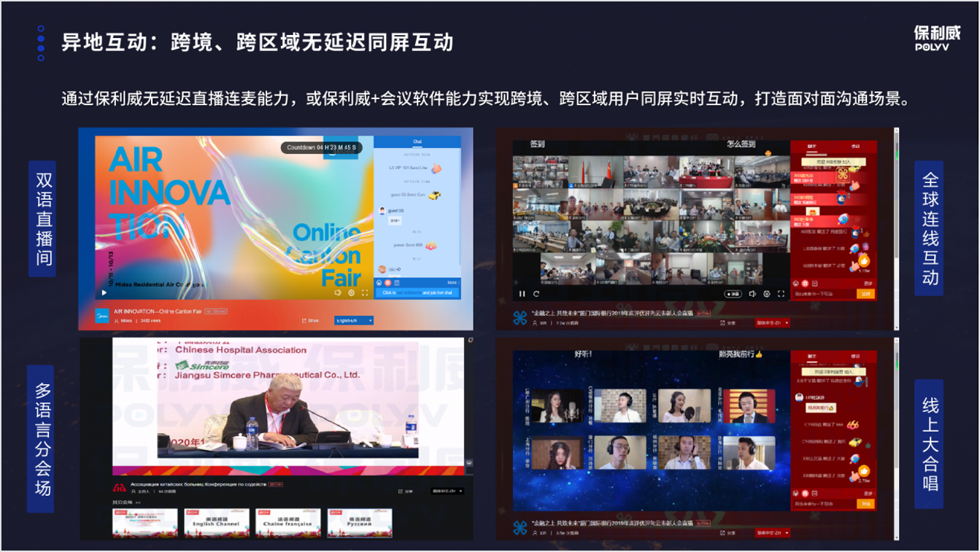Open 简体中文-ZH dropdown under 线上大合唱 video
The width and height of the screenshot is (980, 552).
[x=772, y=533]
